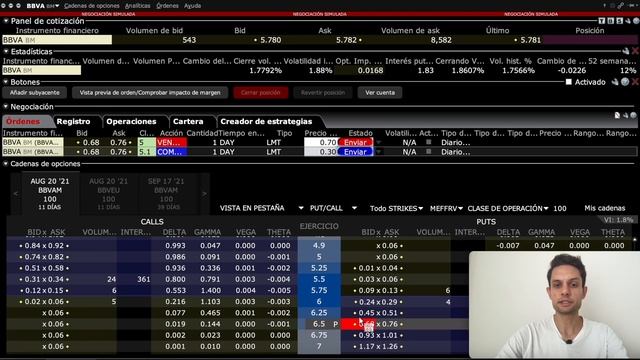Toggle the Activado checkbox
The image size is (640, 360).
569,82
